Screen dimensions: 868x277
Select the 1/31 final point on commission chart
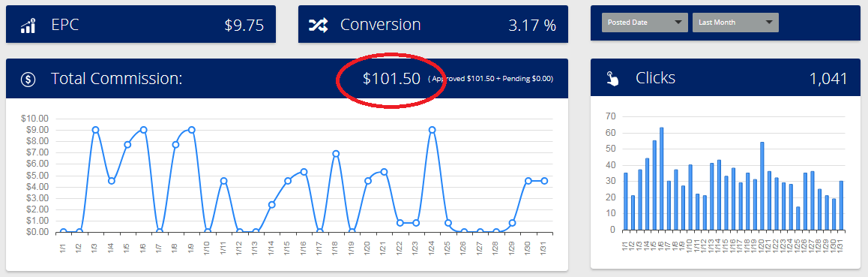point(544,181)
